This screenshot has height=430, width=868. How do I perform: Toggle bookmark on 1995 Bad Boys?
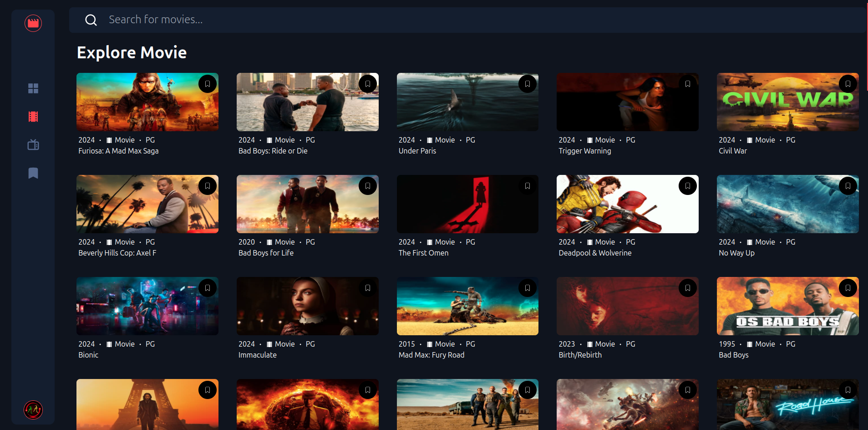click(848, 288)
